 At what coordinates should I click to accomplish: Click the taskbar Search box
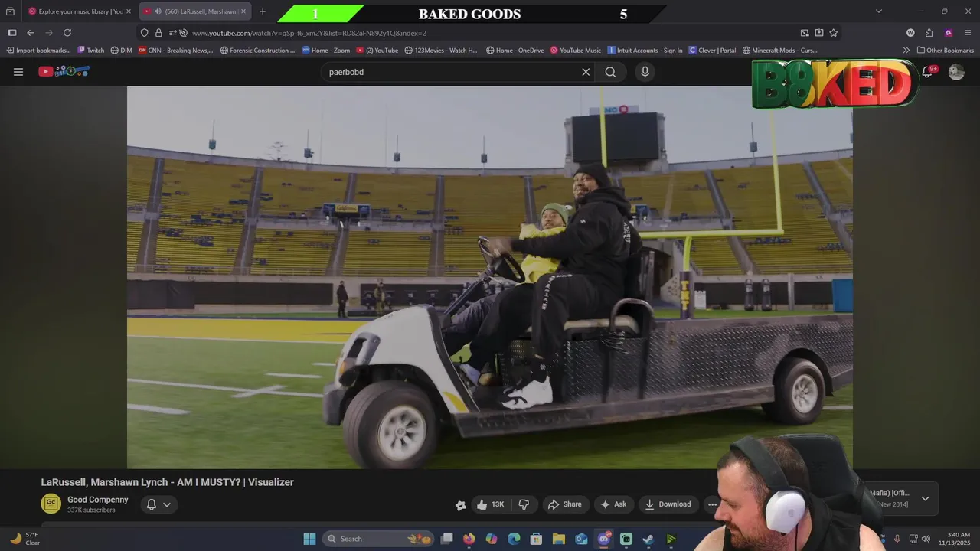point(378,539)
